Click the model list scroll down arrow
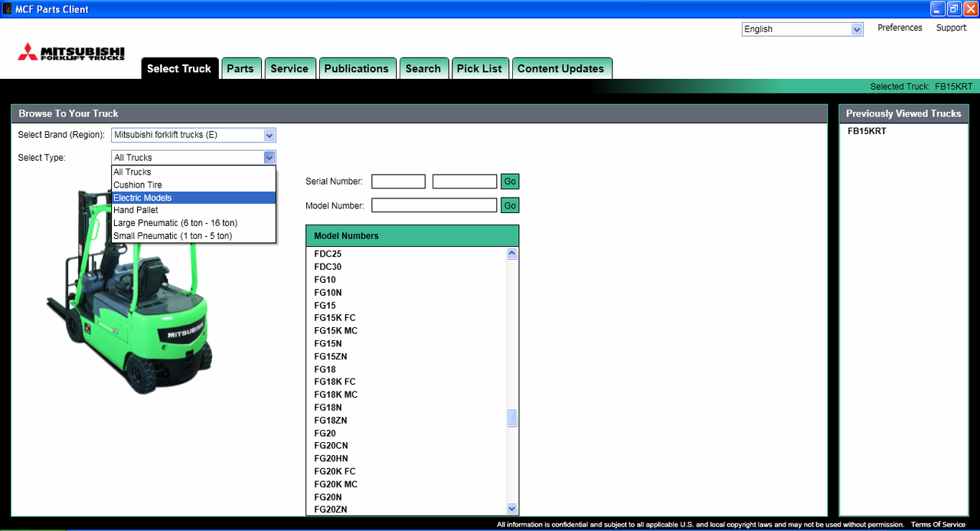This screenshot has height=531, width=980. (512, 509)
